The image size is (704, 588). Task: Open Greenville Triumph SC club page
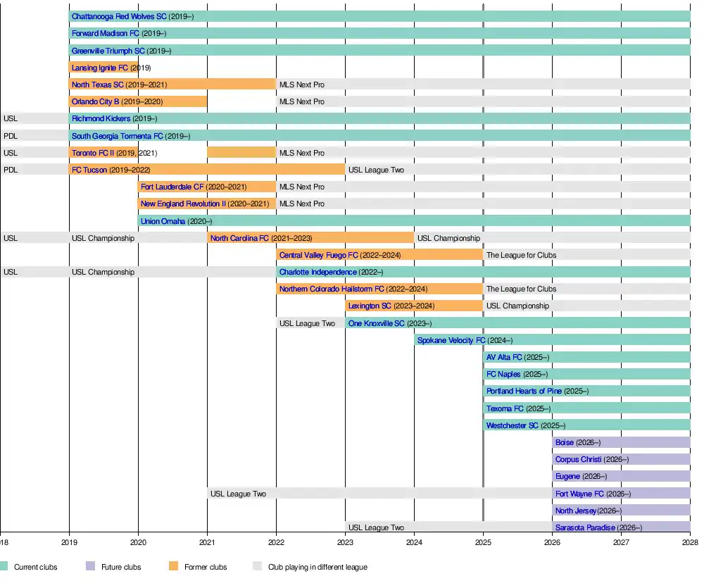tap(108, 51)
